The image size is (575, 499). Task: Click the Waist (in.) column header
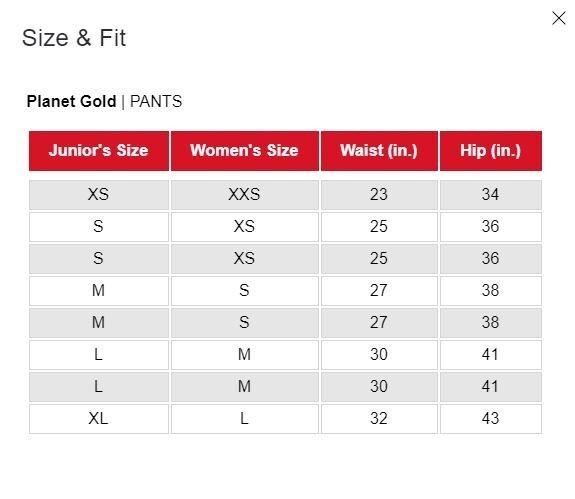pos(379,151)
